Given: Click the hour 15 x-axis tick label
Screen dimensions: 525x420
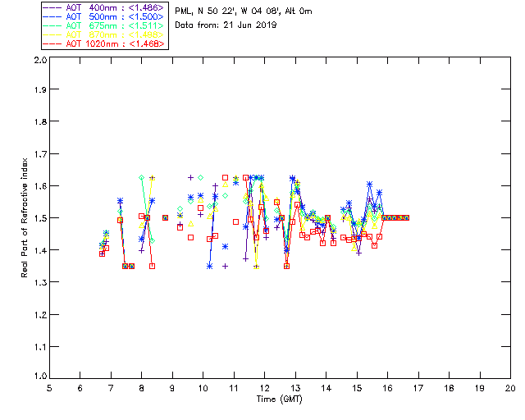Looking at the screenshot, I should coord(357,388).
